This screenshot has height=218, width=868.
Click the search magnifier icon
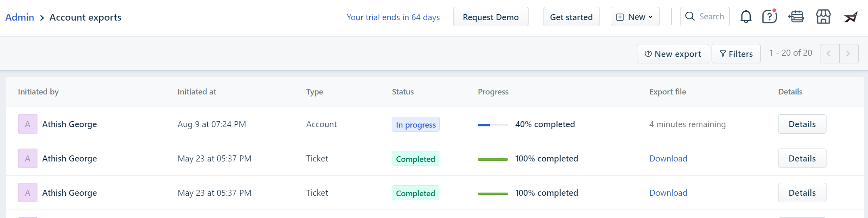coord(690,17)
